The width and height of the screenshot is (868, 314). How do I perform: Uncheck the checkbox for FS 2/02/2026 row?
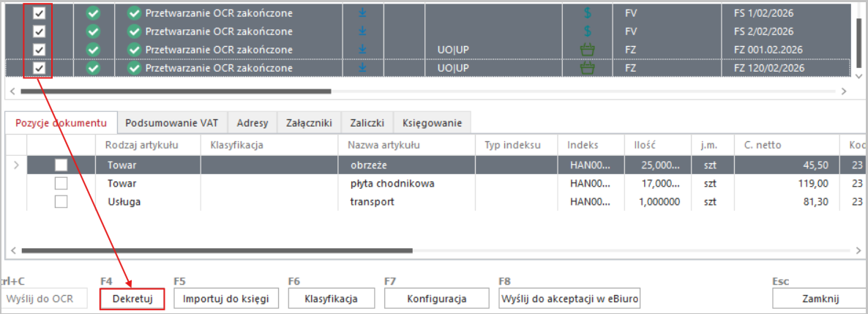click(40, 31)
